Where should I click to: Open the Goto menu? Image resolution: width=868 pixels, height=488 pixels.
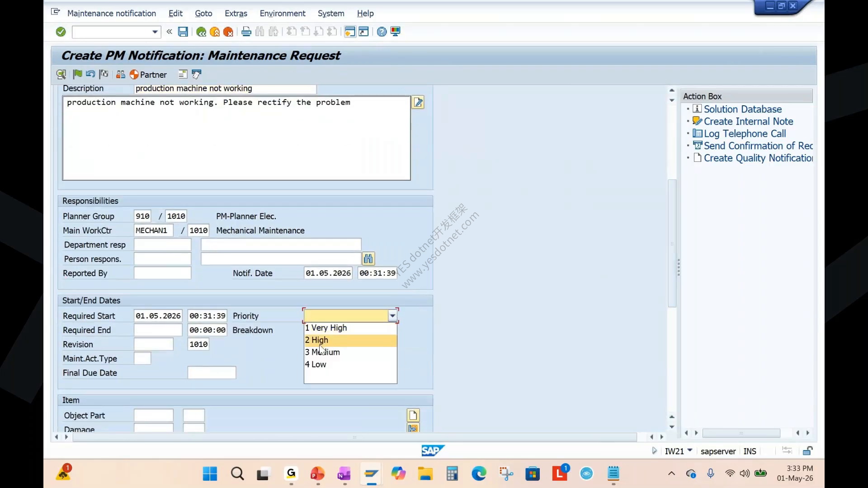coord(203,14)
